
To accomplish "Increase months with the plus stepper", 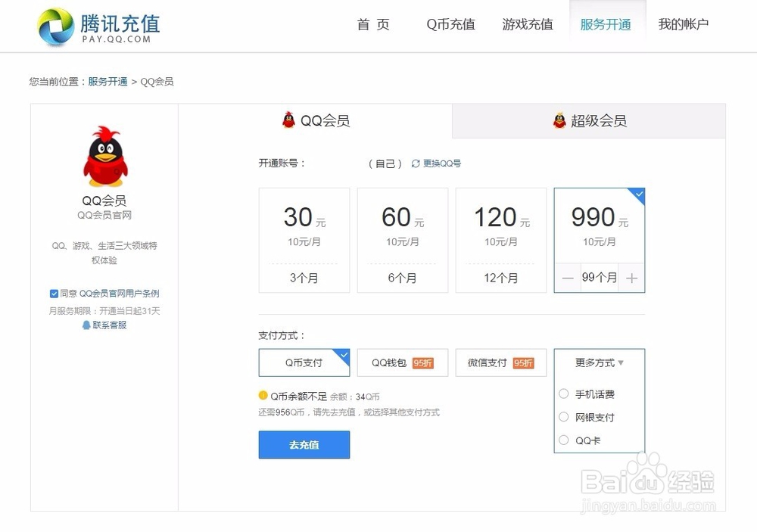I will [x=631, y=278].
